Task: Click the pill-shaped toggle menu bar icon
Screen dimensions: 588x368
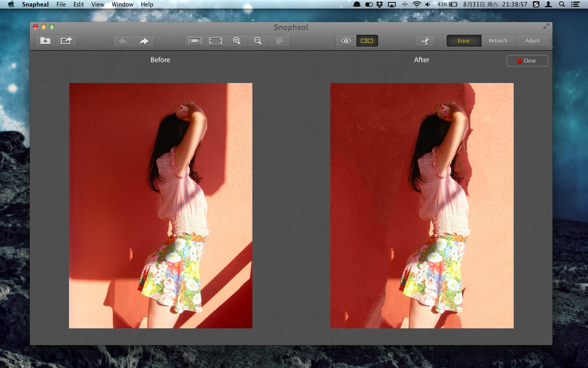Action: click(369, 4)
